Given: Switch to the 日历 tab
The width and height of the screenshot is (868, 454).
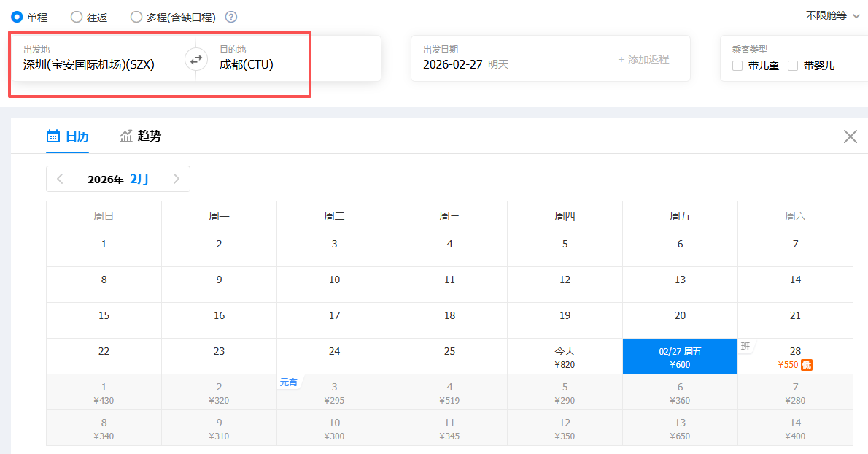Looking at the screenshot, I should click(x=68, y=136).
